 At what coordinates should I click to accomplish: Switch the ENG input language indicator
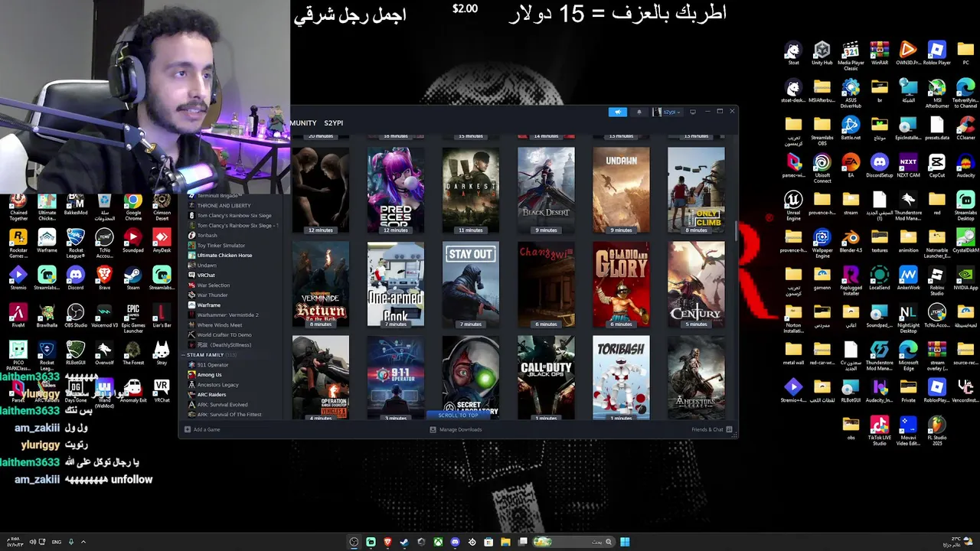click(57, 542)
